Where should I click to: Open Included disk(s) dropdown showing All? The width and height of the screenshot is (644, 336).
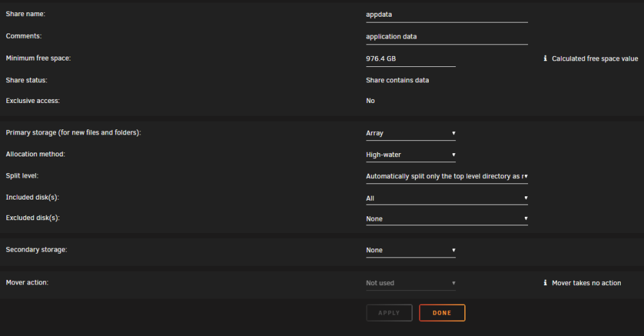(x=447, y=198)
